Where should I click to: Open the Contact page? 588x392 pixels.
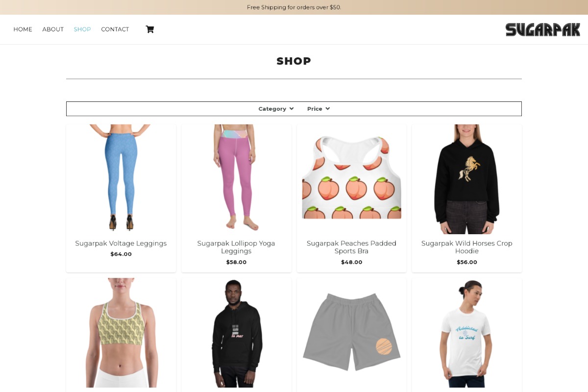[115, 29]
